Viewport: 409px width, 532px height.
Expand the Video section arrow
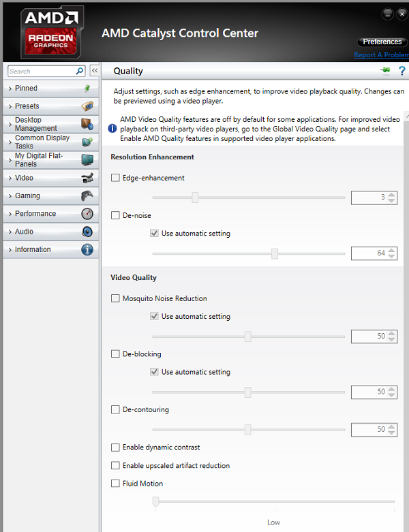point(10,178)
